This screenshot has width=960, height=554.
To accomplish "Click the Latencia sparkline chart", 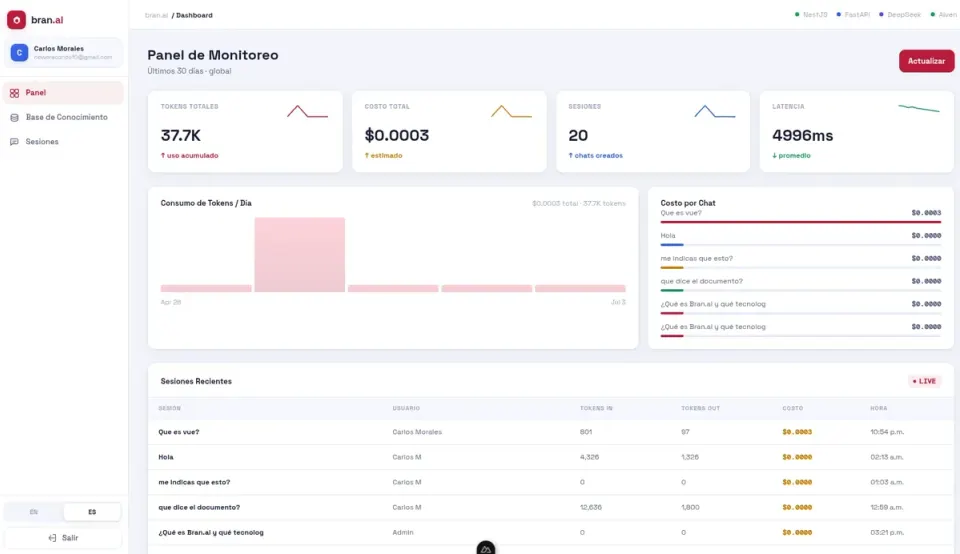I will tap(918, 108).
